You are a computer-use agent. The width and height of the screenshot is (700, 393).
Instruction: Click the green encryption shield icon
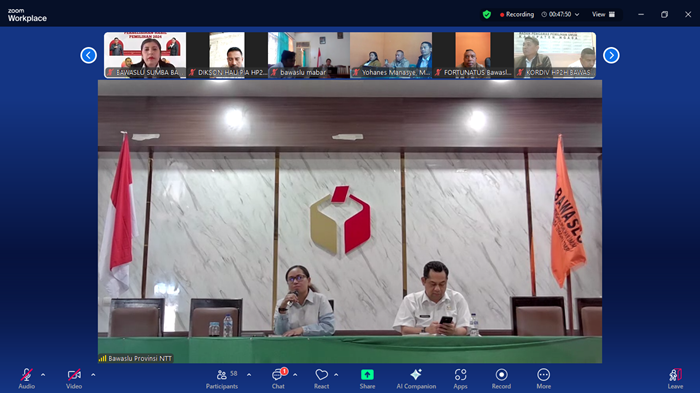coord(487,14)
